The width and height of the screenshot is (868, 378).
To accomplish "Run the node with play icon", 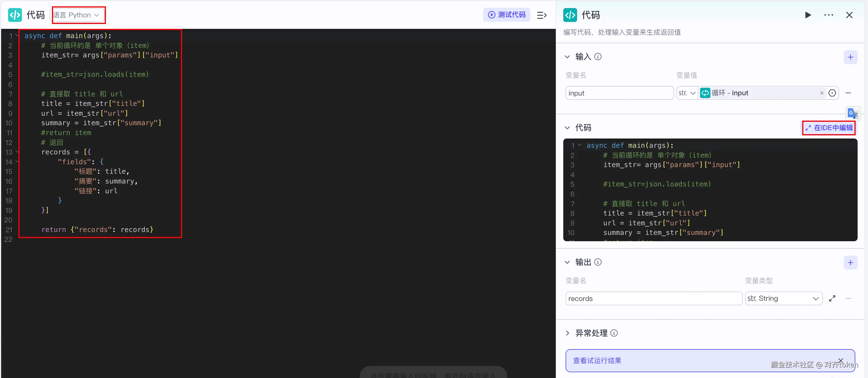I will [808, 15].
